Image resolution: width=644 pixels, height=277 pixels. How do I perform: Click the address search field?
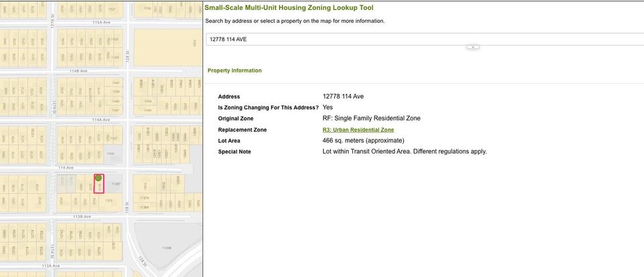(x=423, y=39)
